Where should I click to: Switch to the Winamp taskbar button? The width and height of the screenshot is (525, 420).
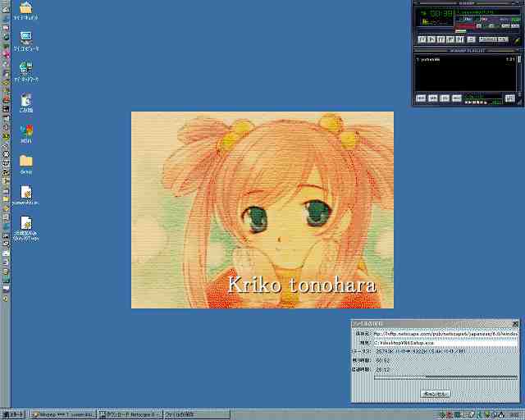63,414
